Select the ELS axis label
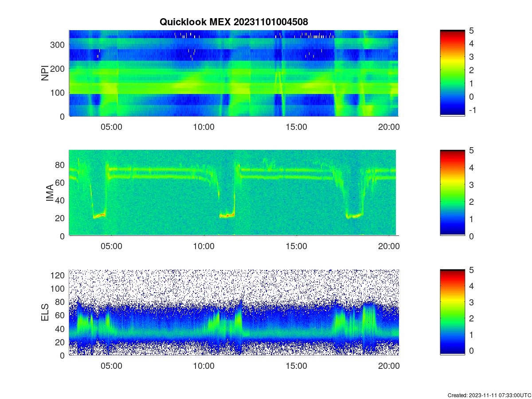532x399 pixels. click(x=45, y=313)
